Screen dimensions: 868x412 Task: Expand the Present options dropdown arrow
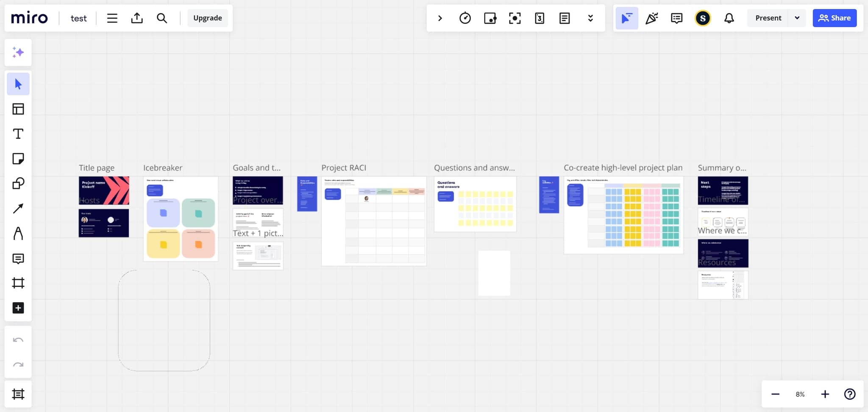click(x=797, y=18)
